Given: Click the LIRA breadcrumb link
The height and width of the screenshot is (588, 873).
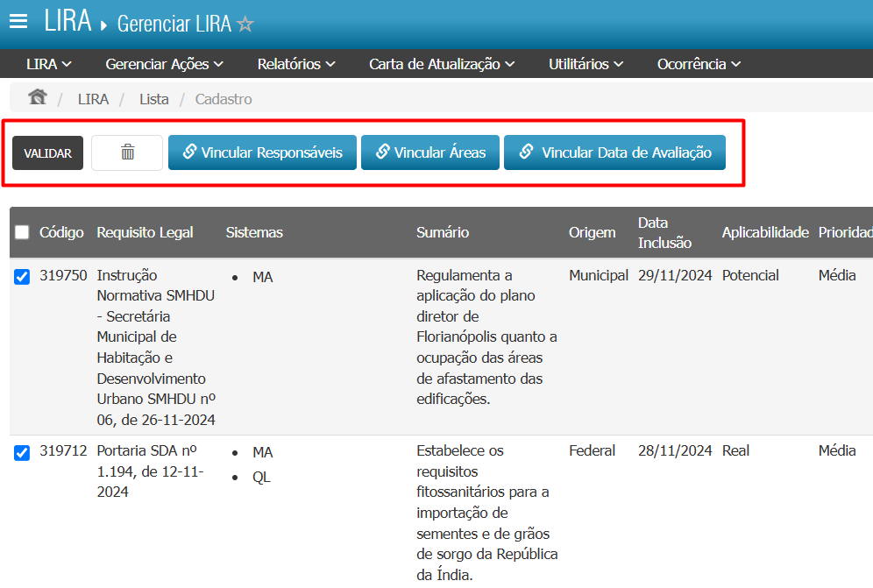Looking at the screenshot, I should pyautogui.click(x=93, y=99).
